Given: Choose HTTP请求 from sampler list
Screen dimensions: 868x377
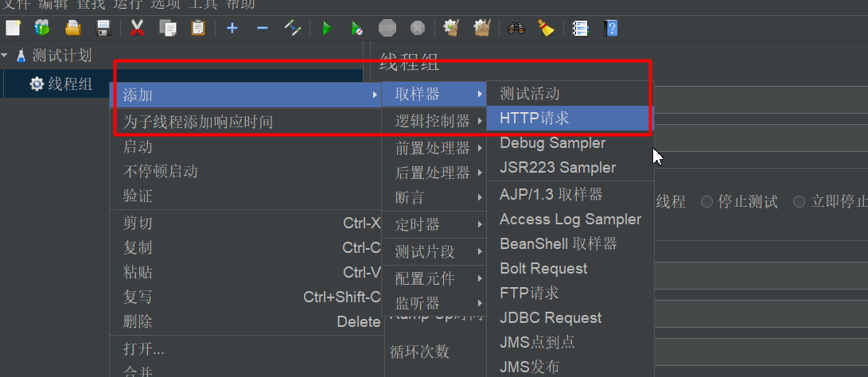Looking at the screenshot, I should click(535, 119).
